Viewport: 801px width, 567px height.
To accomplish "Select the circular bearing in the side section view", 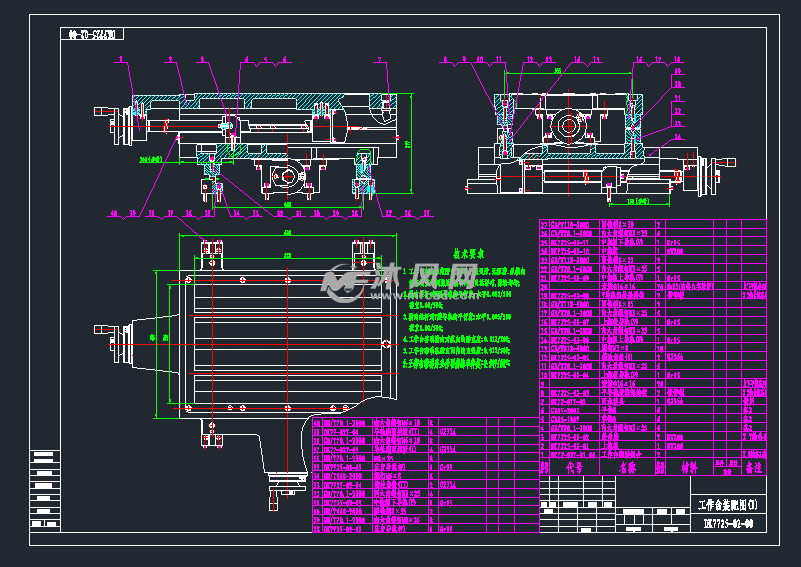I will [576, 127].
